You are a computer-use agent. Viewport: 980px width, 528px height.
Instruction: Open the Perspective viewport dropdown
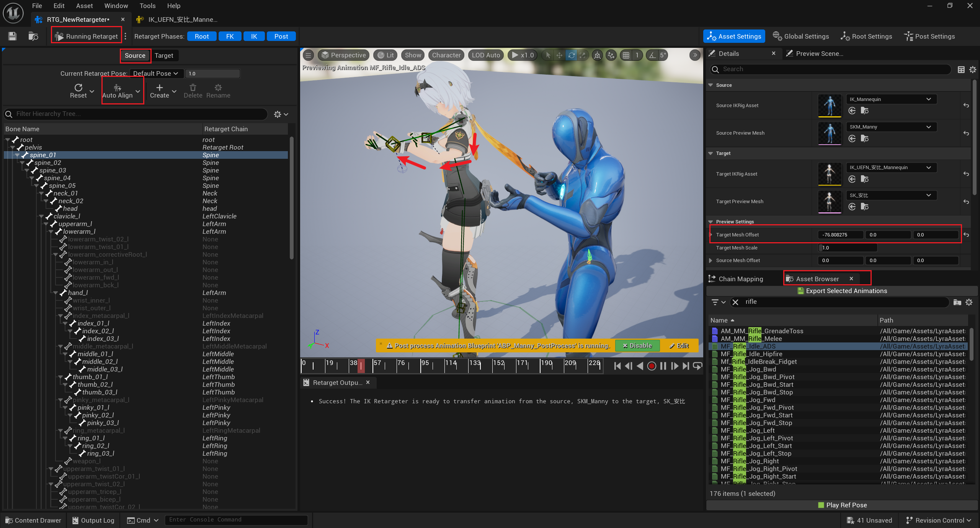pos(343,55)
